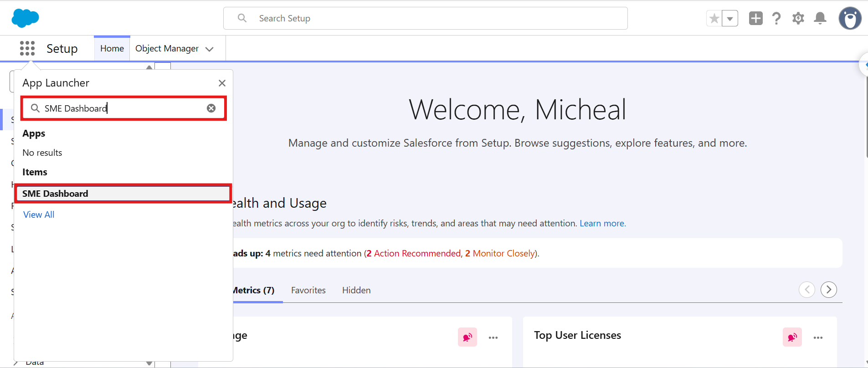The height and width of the screenshot is (368, 868).
Task: Click the Learn more link
Action: (603, 223)
